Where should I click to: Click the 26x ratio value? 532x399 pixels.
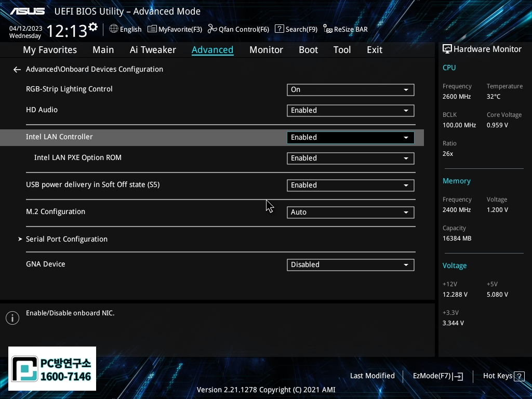coord(447,154)
